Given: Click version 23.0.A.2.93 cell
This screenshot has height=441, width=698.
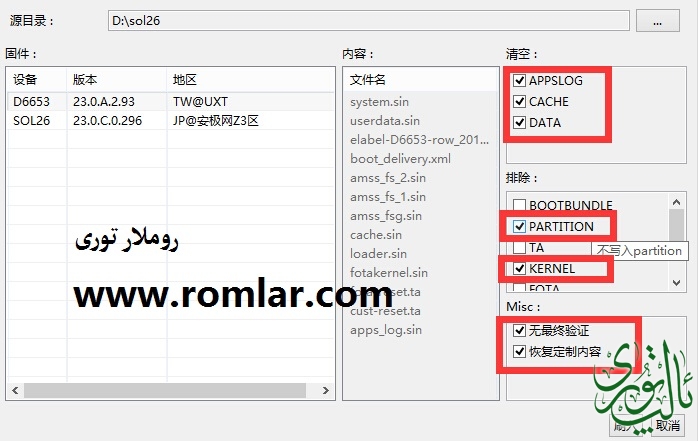Looking at the screenshot, I should point(104,101).
